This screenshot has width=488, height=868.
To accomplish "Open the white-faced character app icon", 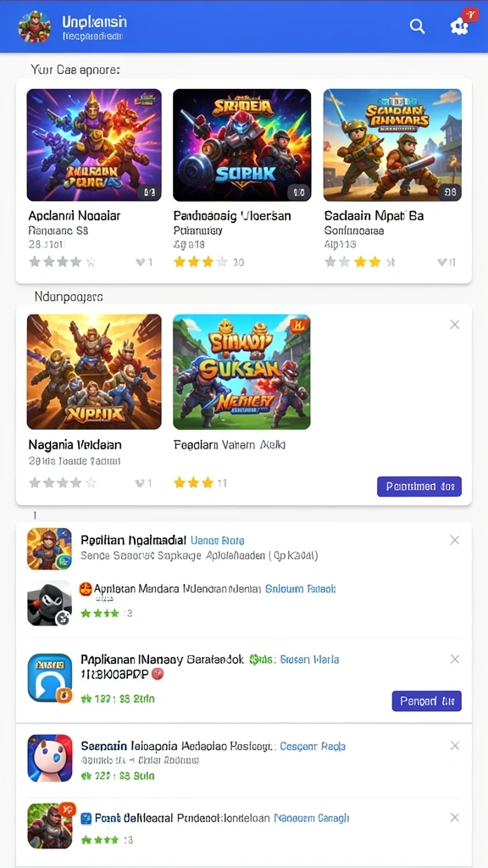I will coord(50,758).
